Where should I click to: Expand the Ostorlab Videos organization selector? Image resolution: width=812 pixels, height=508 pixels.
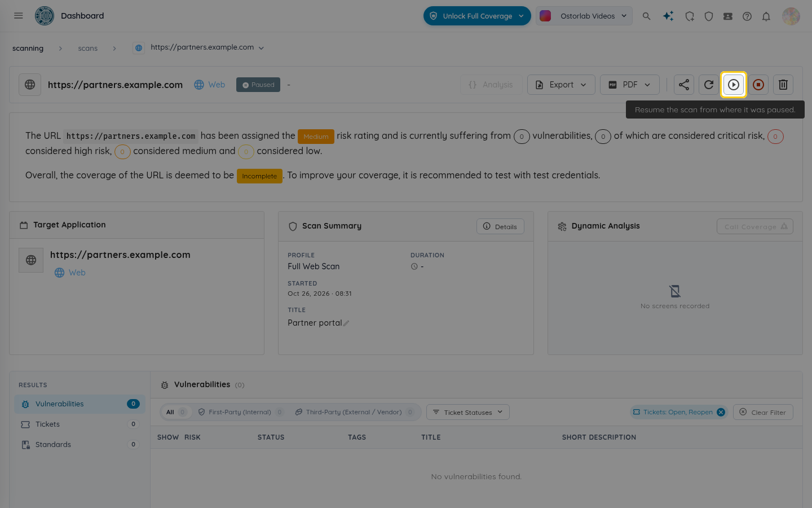point(584,16)
